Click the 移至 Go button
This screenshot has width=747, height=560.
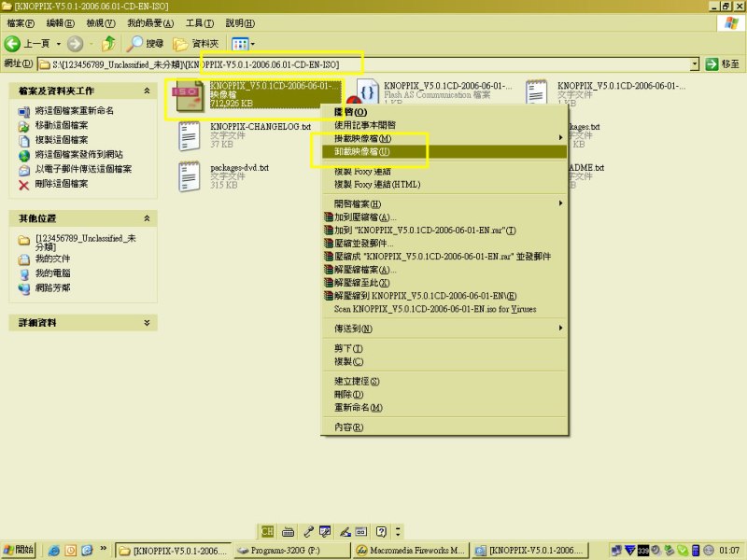coord(722,63)
